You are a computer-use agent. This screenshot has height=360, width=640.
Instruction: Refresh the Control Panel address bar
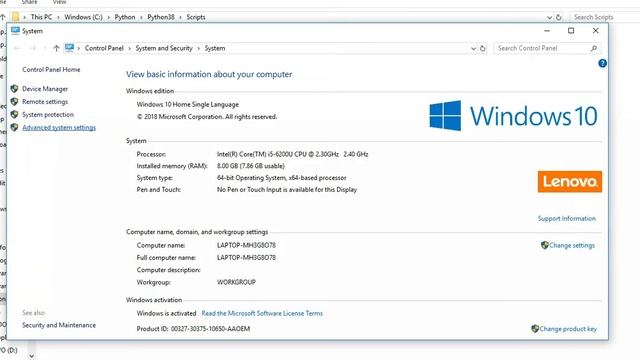[483, 48]
